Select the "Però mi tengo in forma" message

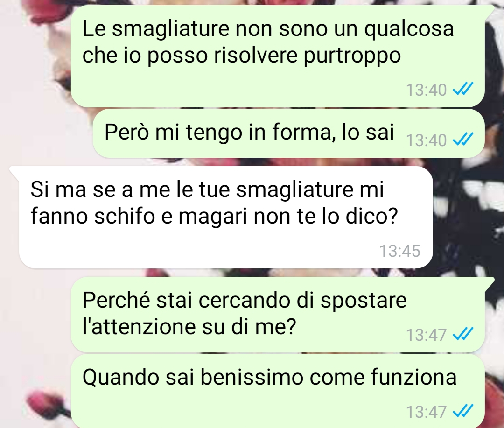pos(289,133)
